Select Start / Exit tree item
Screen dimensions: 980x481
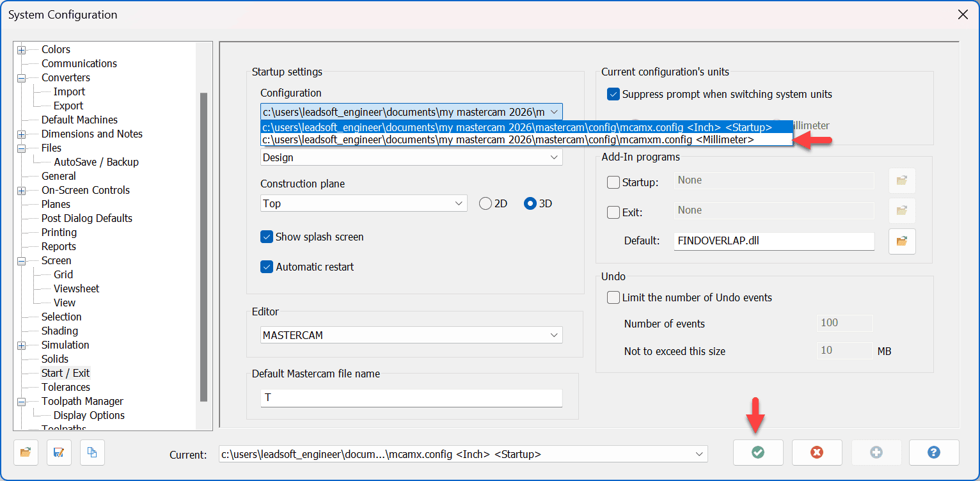click(66, 373)
